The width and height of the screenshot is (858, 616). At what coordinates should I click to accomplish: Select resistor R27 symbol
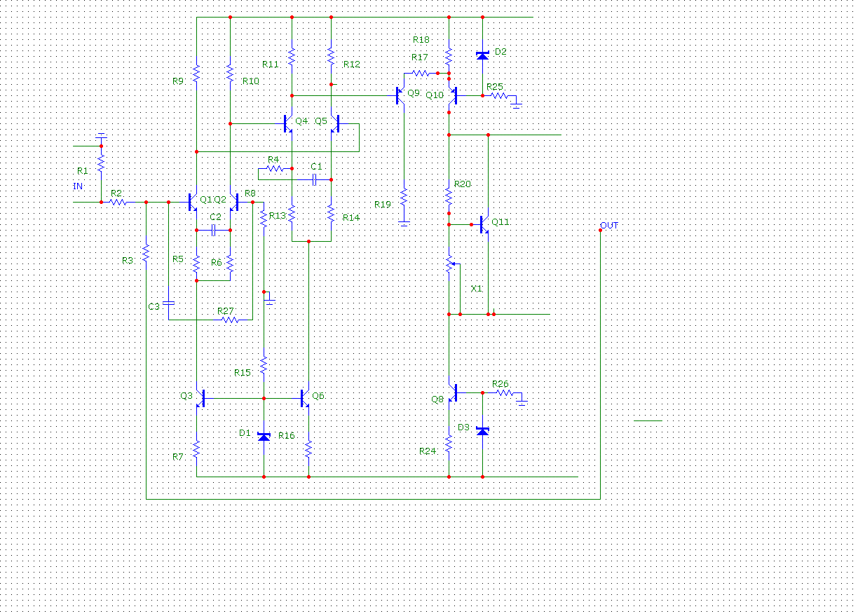(230, 320)
